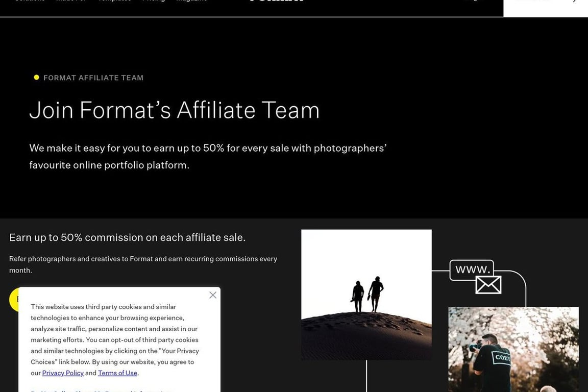The image size is (588, 392).
Task: Click the "Refer photographers and creatives to Format" paragraph
Action: [x=143, y=264]
